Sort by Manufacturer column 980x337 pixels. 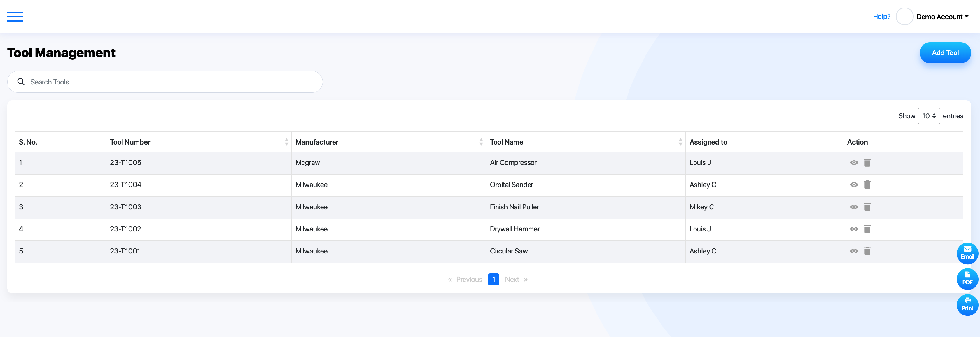click(x=481, y=142)
